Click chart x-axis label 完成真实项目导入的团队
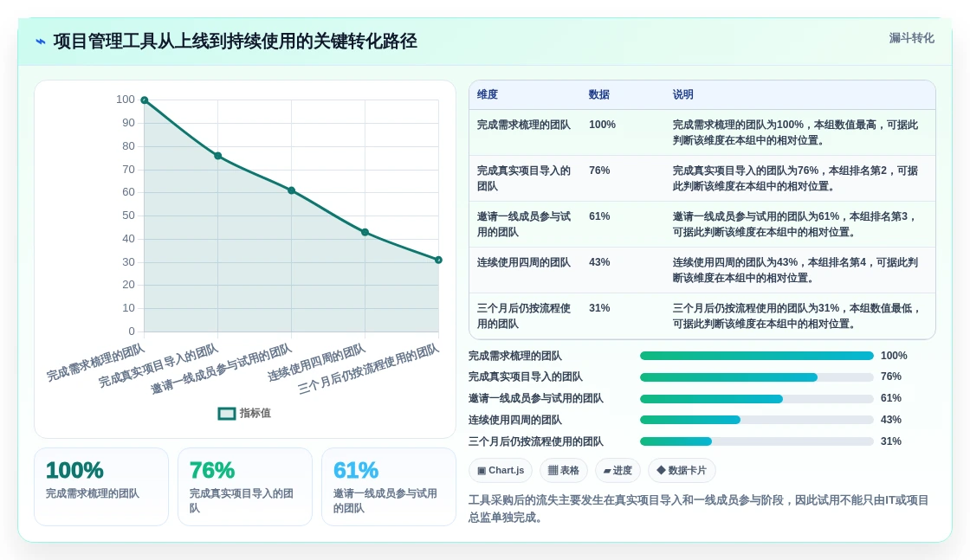This screenshot has width=970, height=560. pyautogui.click(x=158, y=365)
